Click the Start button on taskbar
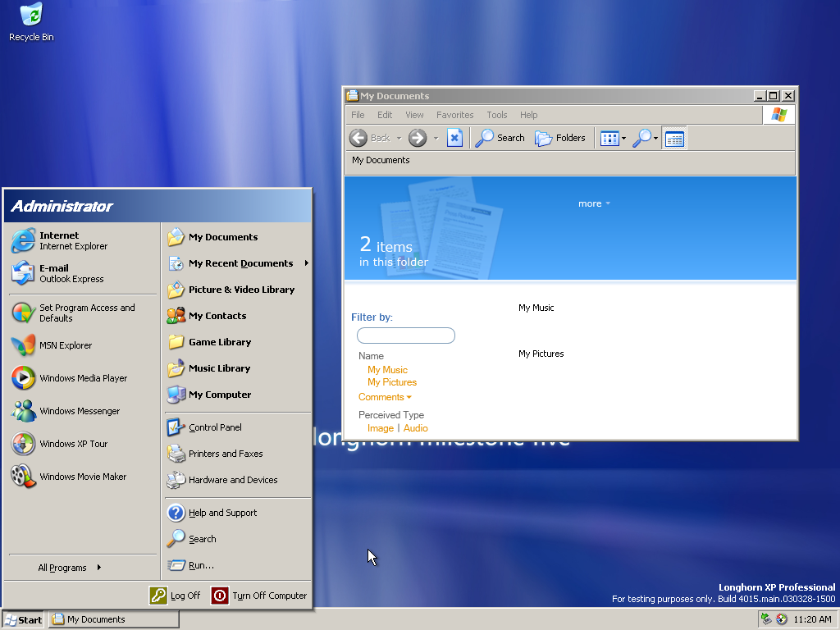Screen dimensions: 840x630 click(x=23, y=619)
